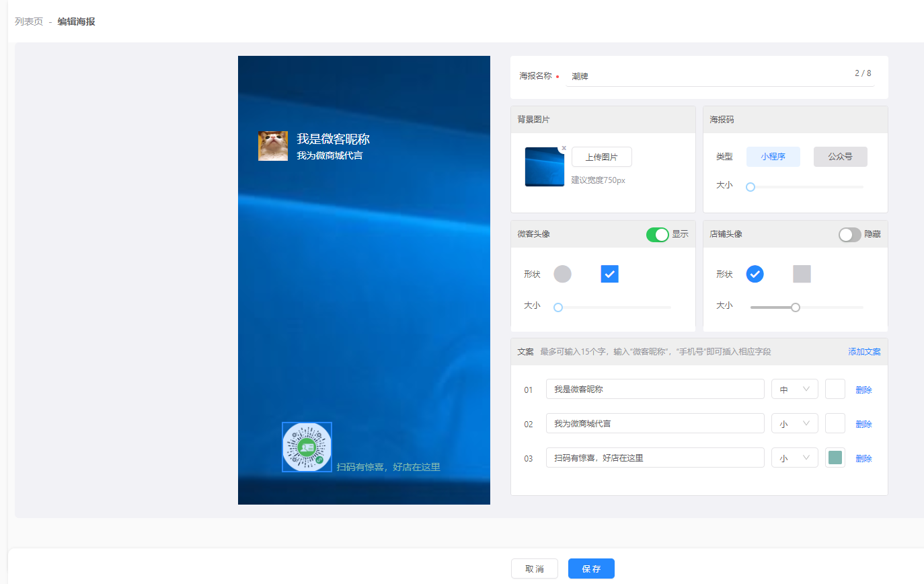Select 公众号 poster code type

(x=841, y=157)
